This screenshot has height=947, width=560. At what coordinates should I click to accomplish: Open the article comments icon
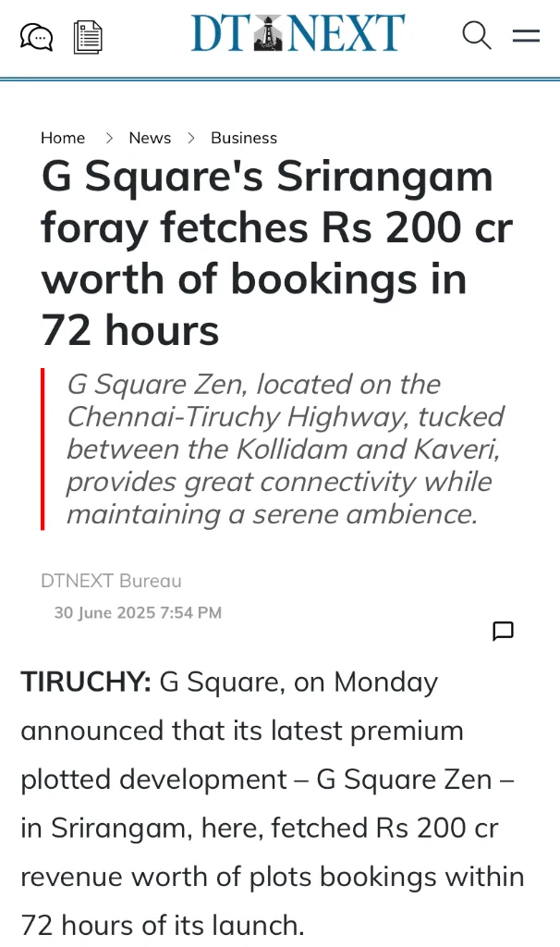(x=504, y=631)
